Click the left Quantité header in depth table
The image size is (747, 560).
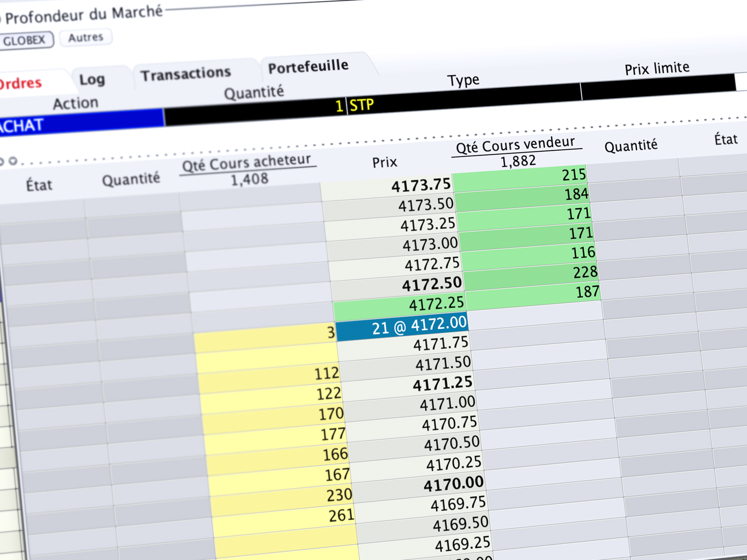tap(131, 180)
